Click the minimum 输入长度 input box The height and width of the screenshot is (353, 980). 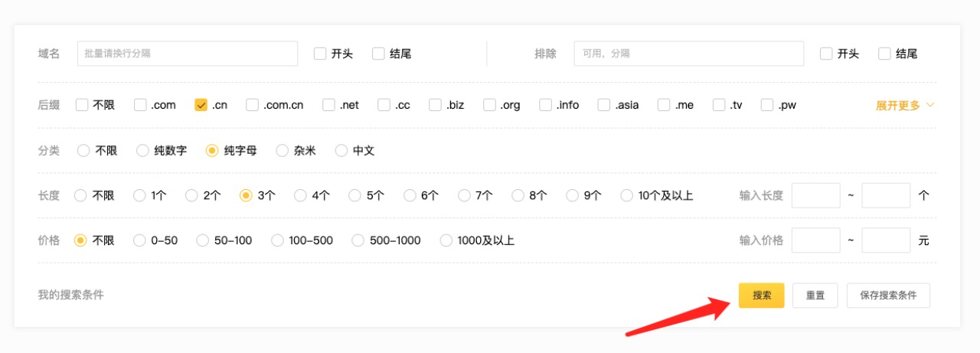(x=815, y=195)
